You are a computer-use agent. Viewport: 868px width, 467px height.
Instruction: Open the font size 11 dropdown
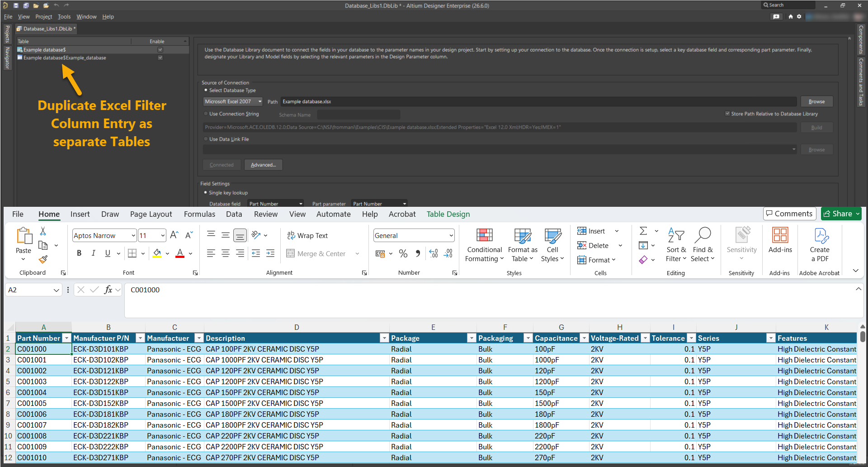163,235
